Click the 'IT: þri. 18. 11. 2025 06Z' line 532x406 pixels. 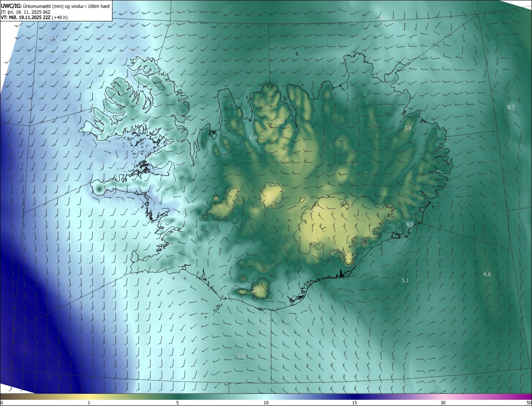coord(25,12)
